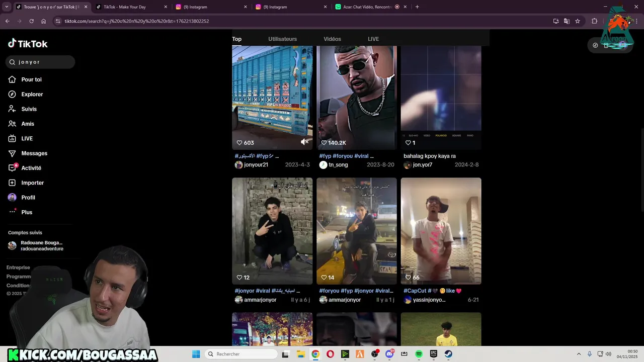Click the jonyor search field

pos(41,62)
